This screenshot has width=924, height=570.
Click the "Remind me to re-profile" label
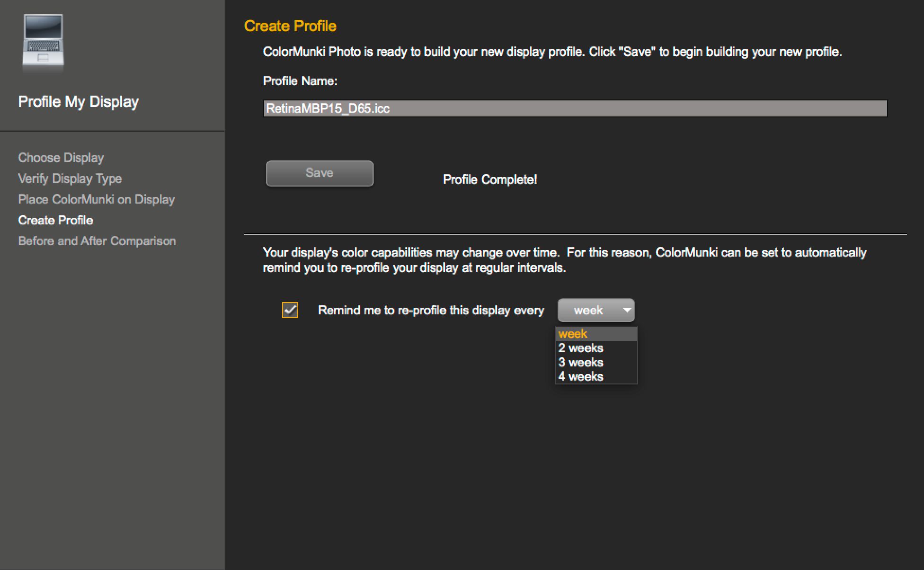pyautogui.click(x=431, y=310)
